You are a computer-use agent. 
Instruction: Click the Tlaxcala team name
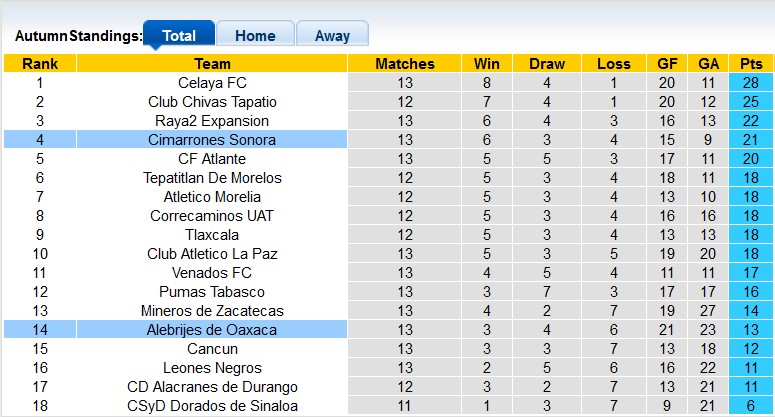212,235
